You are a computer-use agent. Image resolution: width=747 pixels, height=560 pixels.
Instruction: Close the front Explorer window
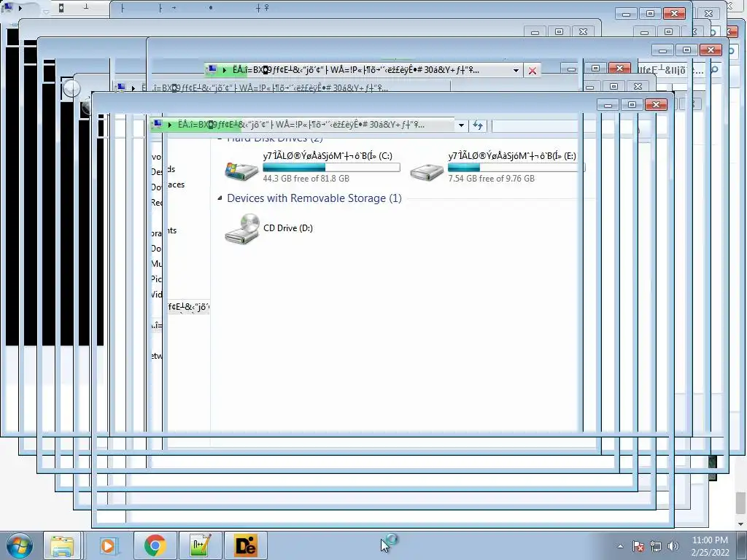point(656,105)
